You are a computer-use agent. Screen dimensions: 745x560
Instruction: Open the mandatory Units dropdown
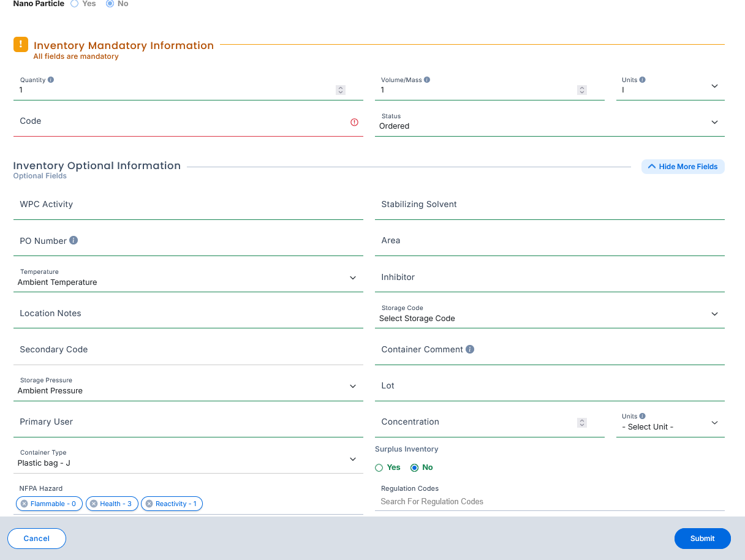pos(670,86)
